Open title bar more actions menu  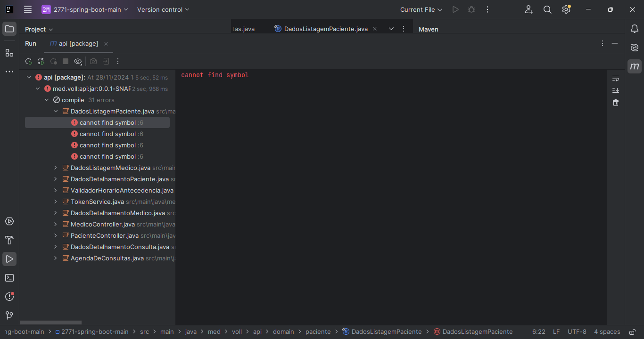(x=487, y=9)
